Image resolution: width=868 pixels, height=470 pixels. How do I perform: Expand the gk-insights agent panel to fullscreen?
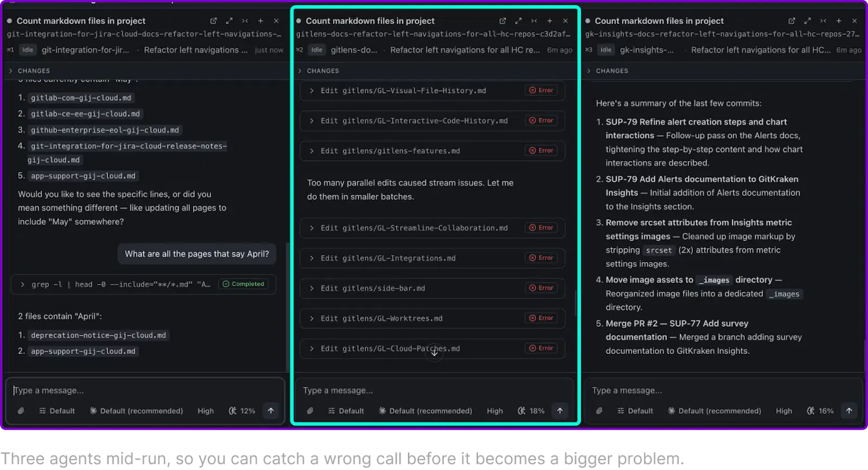click(807, 21)
